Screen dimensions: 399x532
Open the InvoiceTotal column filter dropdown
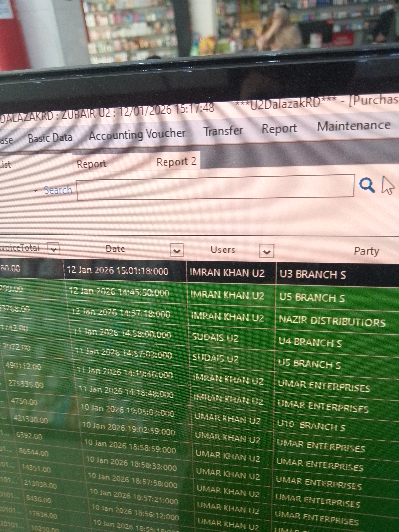pos(53,249)
